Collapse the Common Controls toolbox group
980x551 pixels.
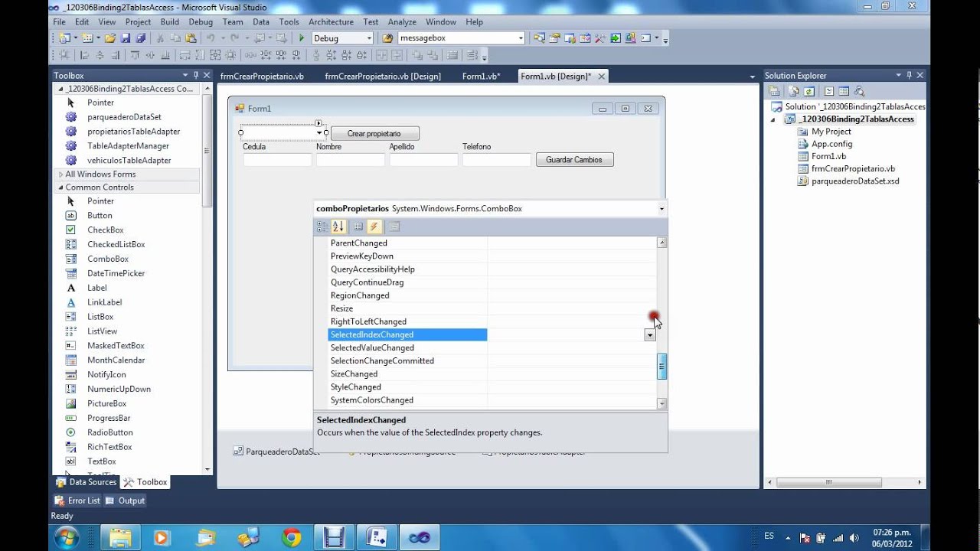click(60, 187)
